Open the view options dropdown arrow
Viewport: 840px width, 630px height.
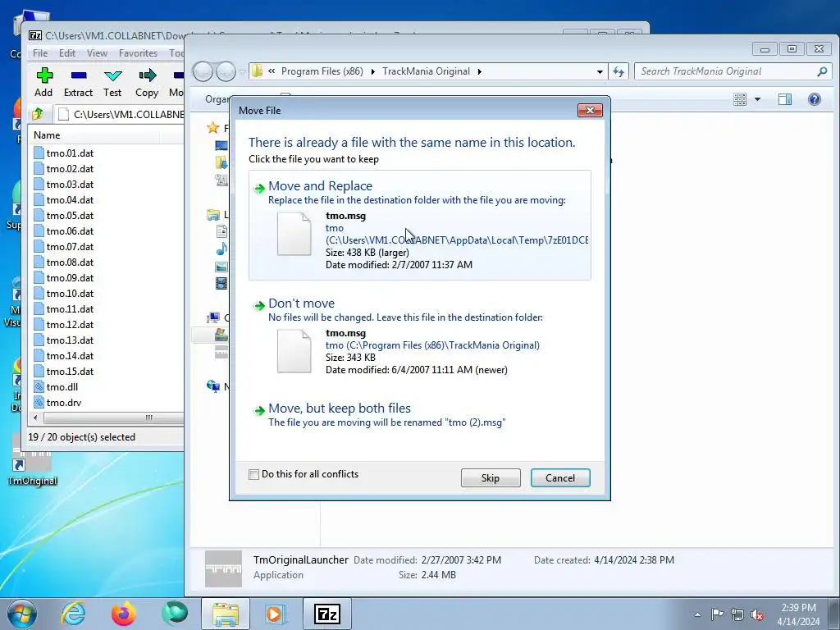pyautogui.click(x=757, y=99)
